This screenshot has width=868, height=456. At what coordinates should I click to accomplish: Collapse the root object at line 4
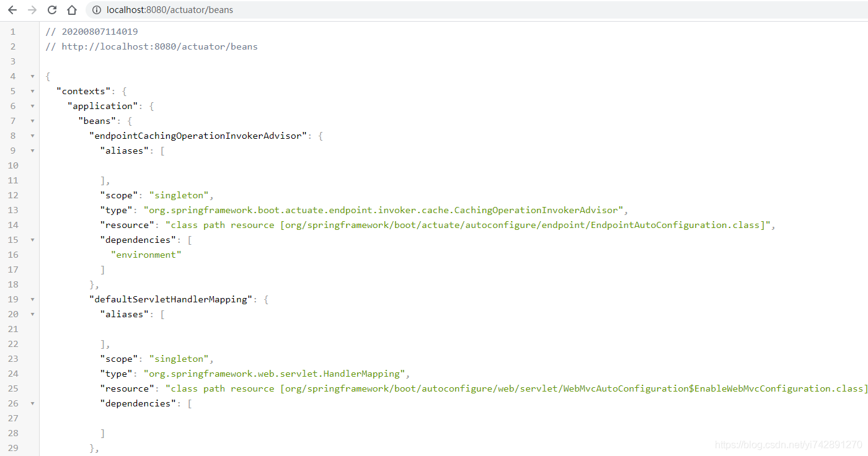pos(32,76)
